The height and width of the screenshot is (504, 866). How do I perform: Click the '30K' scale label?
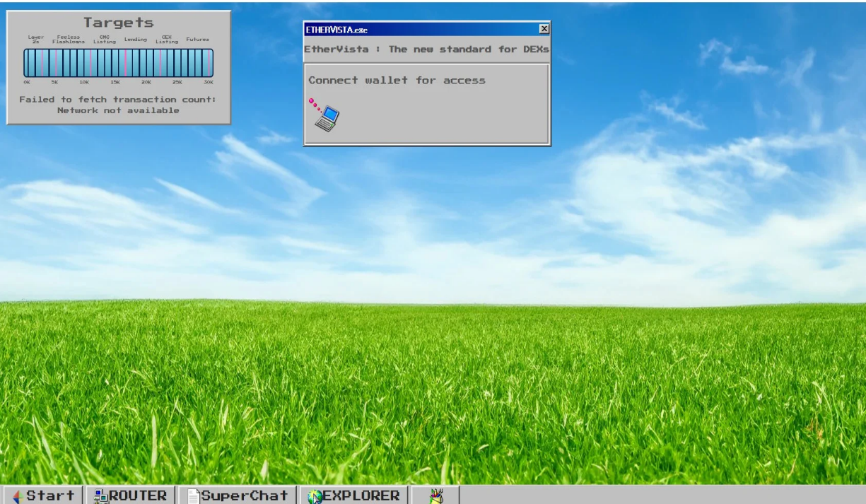(209, 82)
